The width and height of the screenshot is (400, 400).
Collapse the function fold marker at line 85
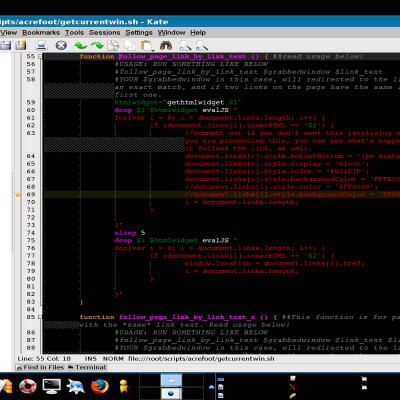point(40,317)
